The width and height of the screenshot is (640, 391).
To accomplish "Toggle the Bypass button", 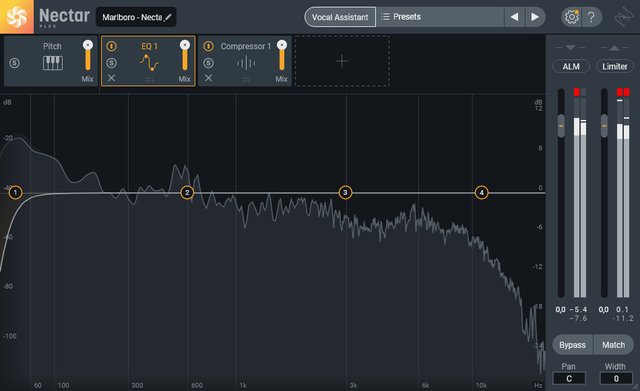I will pyautogui.click(x=572, y=345).
